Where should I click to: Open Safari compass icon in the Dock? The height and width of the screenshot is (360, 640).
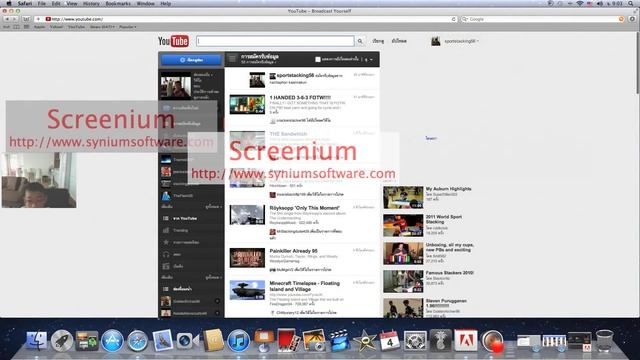(138, 341)
